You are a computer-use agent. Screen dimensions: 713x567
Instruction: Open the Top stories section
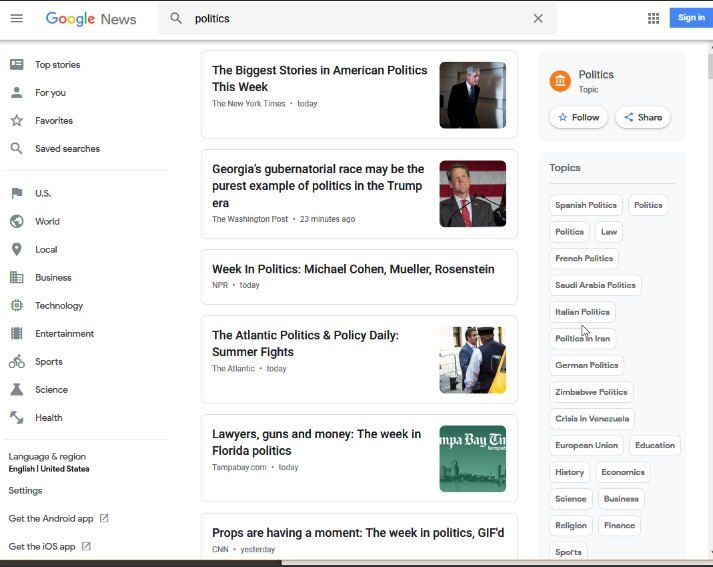[57, 65]
